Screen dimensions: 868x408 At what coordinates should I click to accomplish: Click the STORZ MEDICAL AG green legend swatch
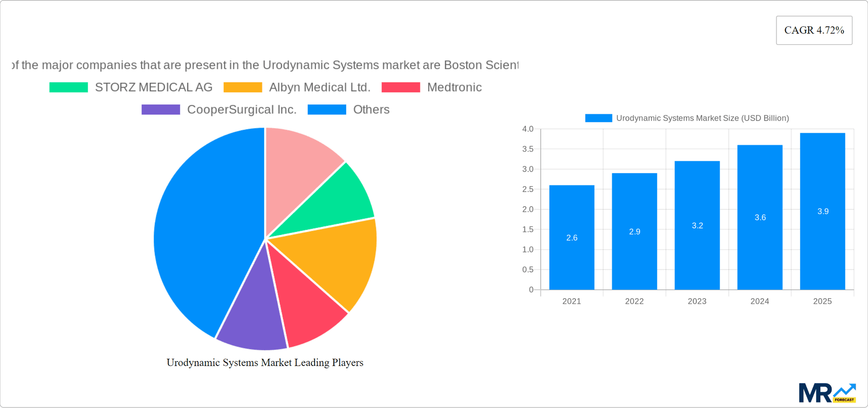pos(68,87)
